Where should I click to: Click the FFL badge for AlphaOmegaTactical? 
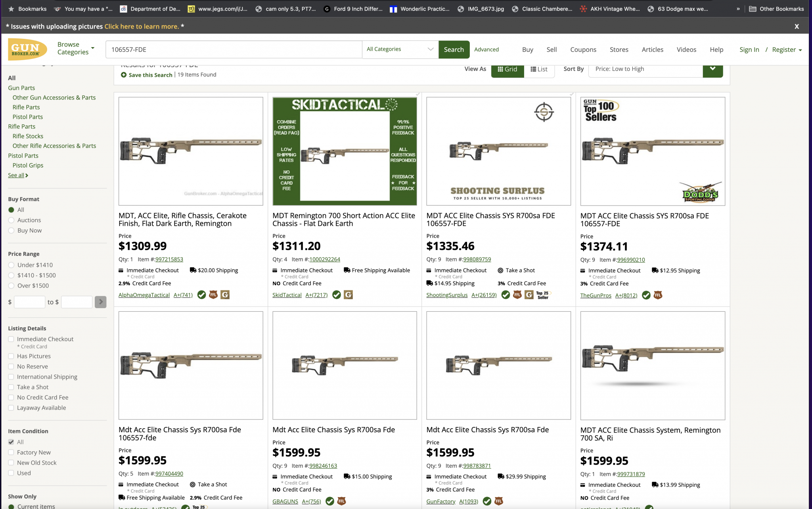point(213,295)
